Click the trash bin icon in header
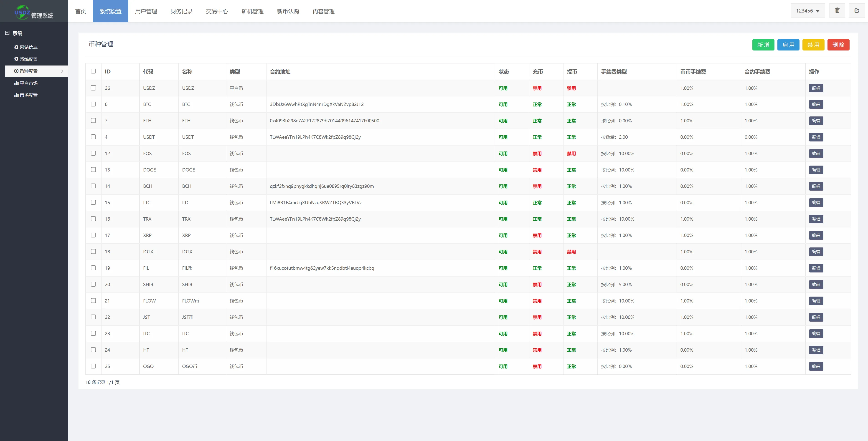The width and height of the screenshot is (868, 441). 837,10
